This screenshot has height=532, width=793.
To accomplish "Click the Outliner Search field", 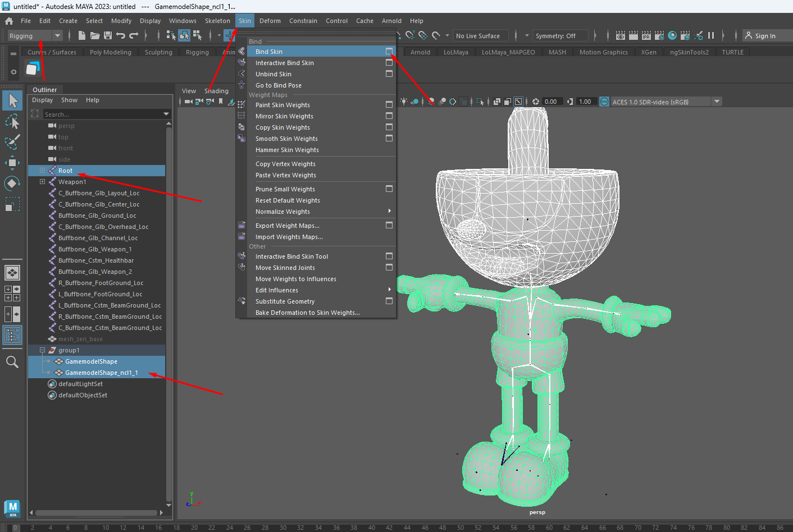I will pyautogui.click(x=103, y=114).
